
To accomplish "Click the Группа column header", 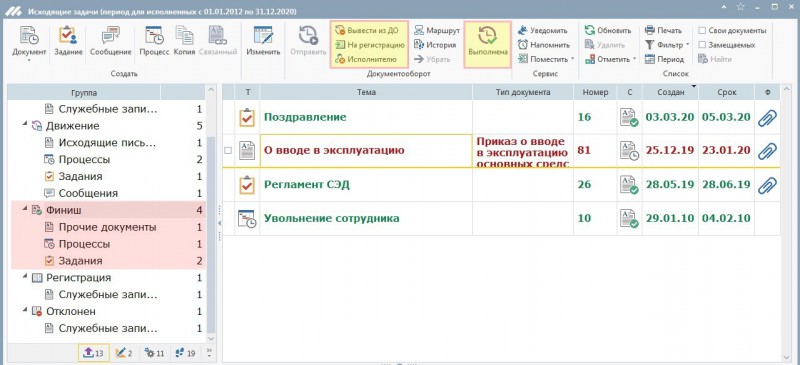I will tap(84, 92).
